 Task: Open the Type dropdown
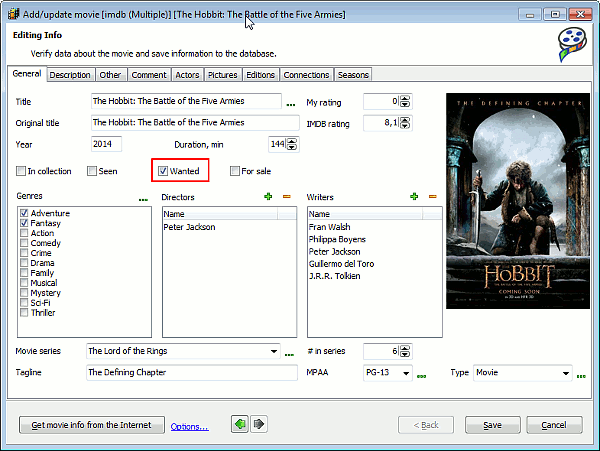click(566, 373)
